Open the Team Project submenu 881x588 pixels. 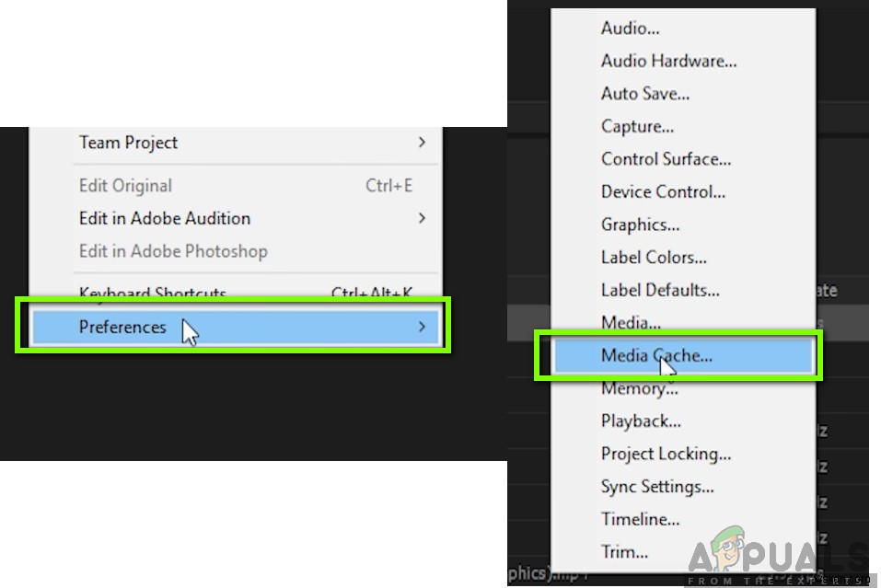click(128, 143)
